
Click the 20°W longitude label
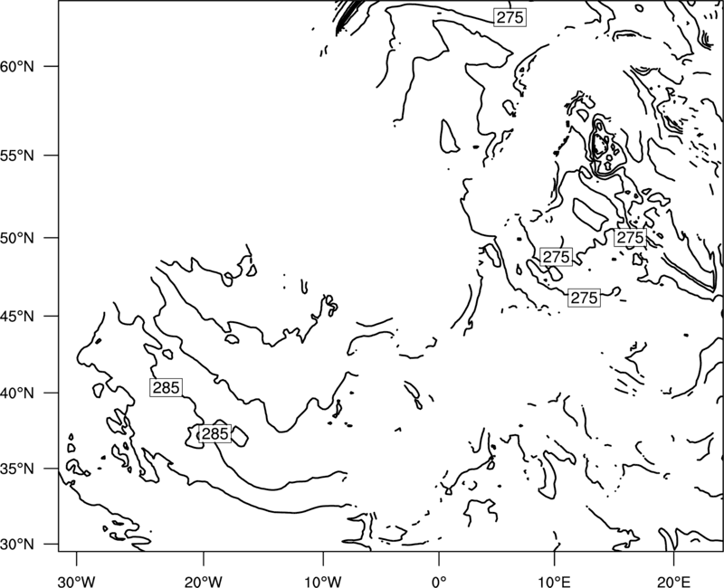point(203,582)
